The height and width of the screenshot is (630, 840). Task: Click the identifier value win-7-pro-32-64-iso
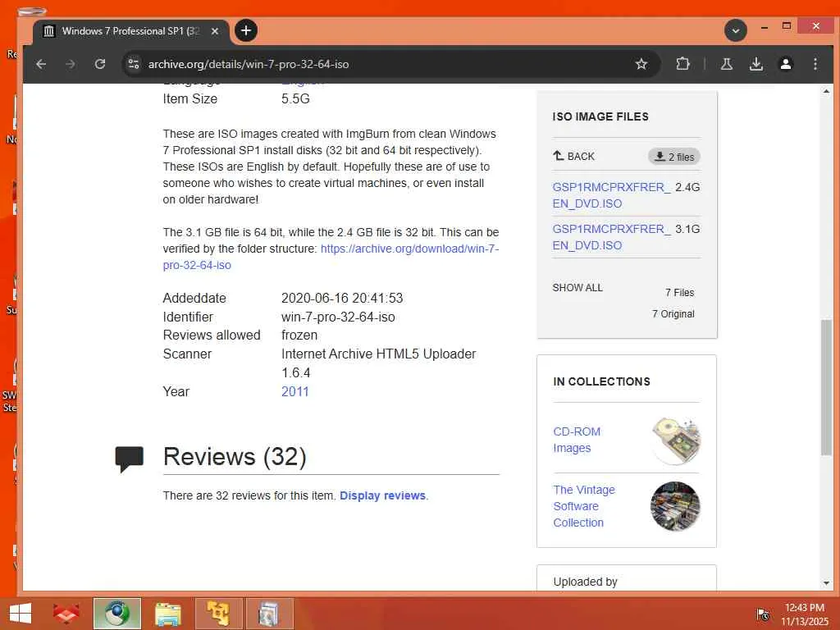[338, 317]
